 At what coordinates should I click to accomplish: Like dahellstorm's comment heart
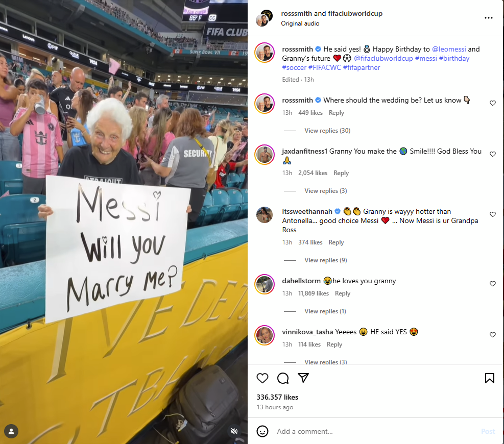[x=492, y=284]
